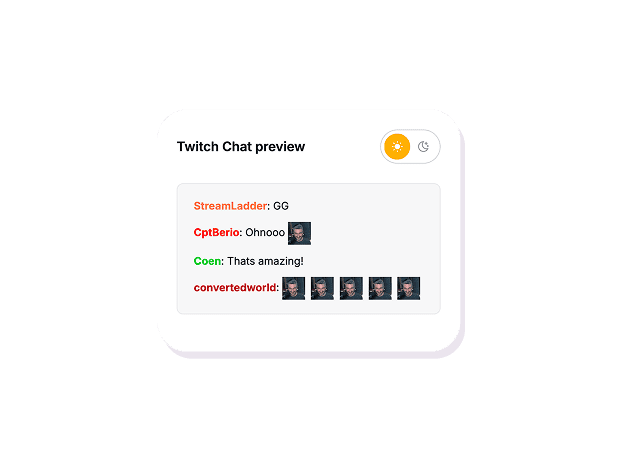Switch to dark mode via moon icon
Screen dimensions: 618x465
pyautogui.click(x=423, y=147)
